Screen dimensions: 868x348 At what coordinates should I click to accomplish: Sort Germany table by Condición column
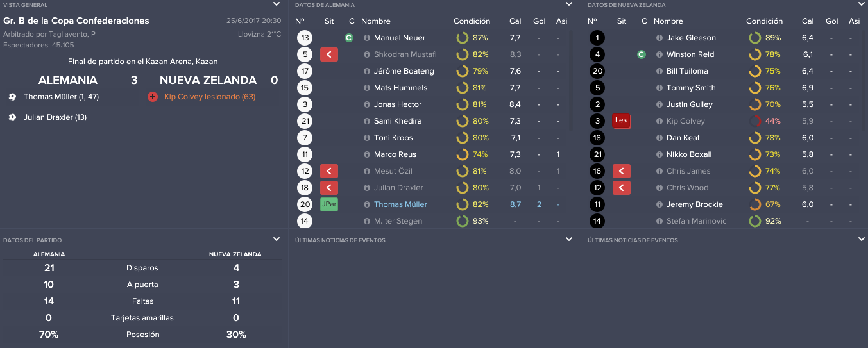(x=472, y=21)
